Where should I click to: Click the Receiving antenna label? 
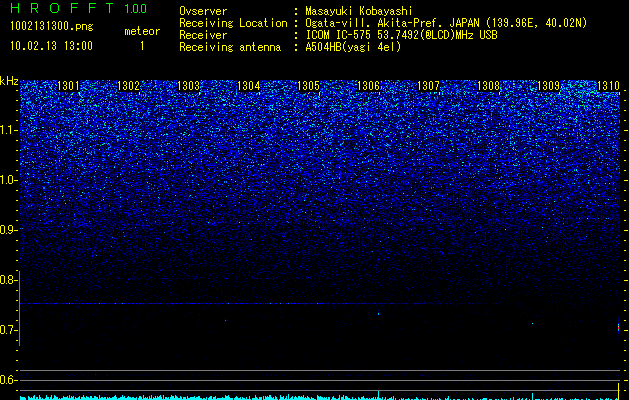pos(230,47)
